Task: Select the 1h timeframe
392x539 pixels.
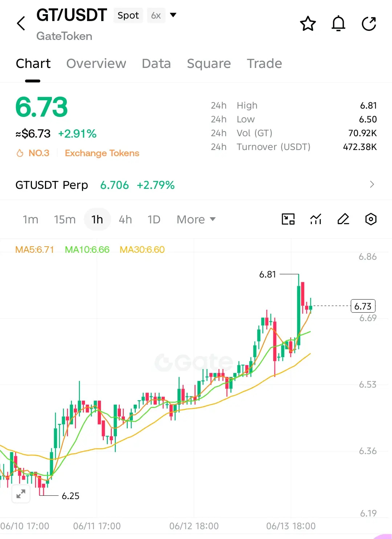Action: [x=97, y=219]
